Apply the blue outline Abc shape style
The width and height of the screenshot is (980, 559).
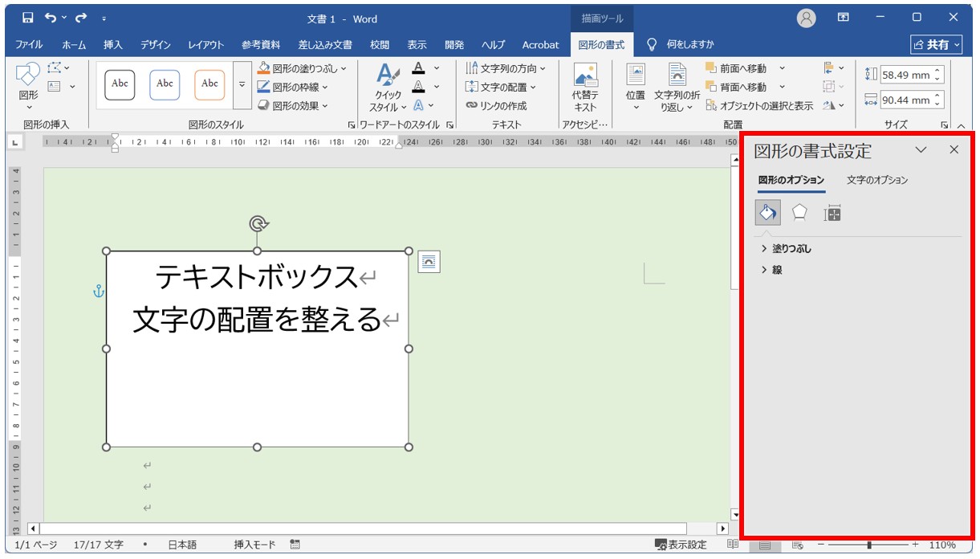[165, 84]
